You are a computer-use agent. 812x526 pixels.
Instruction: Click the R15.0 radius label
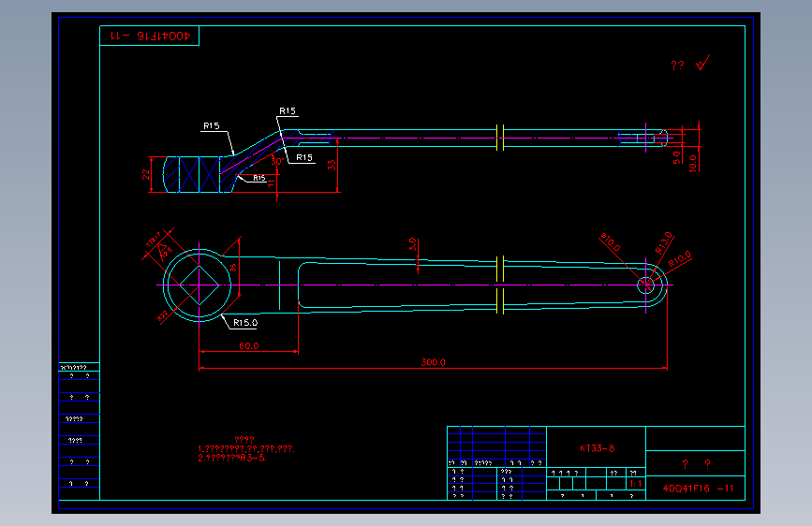(x=245, y=323)
